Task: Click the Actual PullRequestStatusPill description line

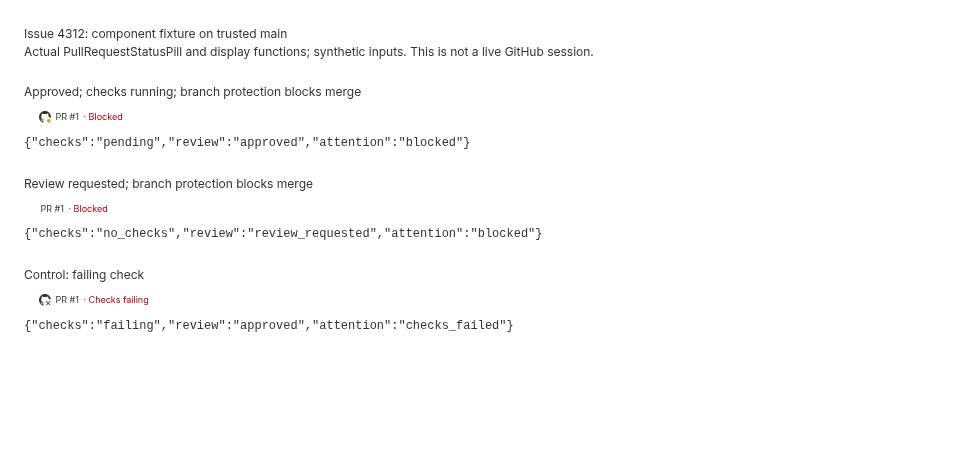Action: click(309, 52)
